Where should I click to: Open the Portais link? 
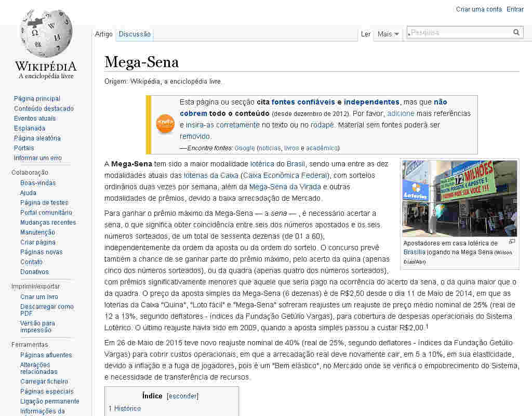click(x=24, y=148)
